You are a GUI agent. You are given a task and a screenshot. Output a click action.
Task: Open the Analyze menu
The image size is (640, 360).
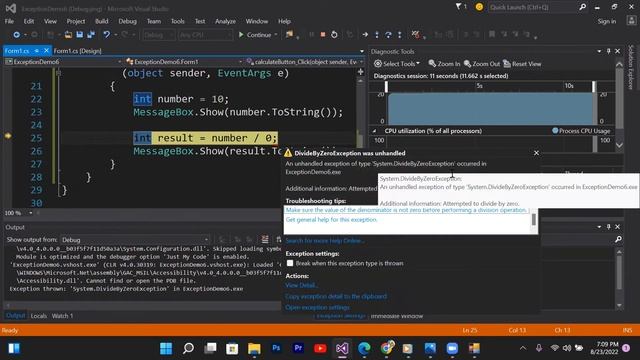pos(225,21)
